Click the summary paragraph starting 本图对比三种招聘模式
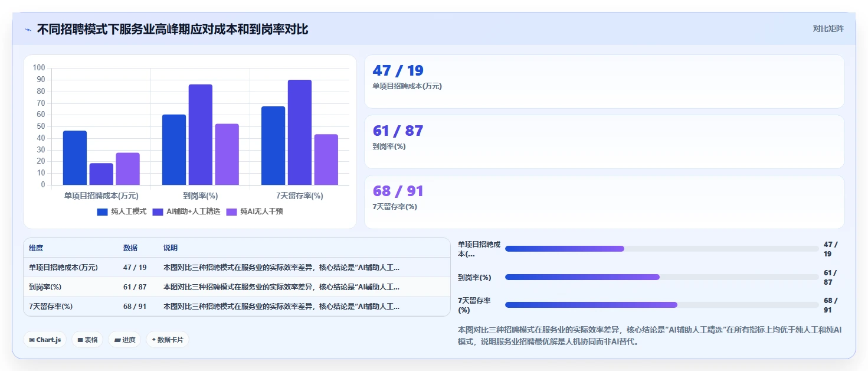The height and width of the screenshot is (371, 868). [650, 336]
